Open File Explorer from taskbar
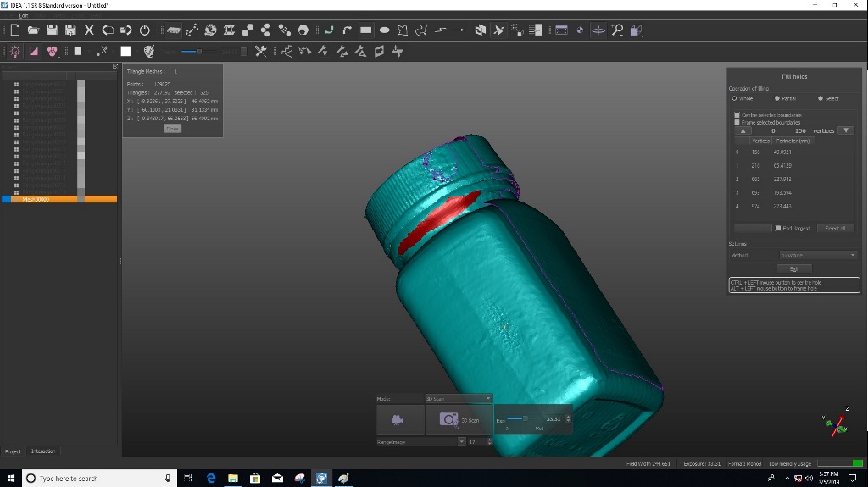The width and height of the screenshot is (868, 487). (x=233, y=479)
